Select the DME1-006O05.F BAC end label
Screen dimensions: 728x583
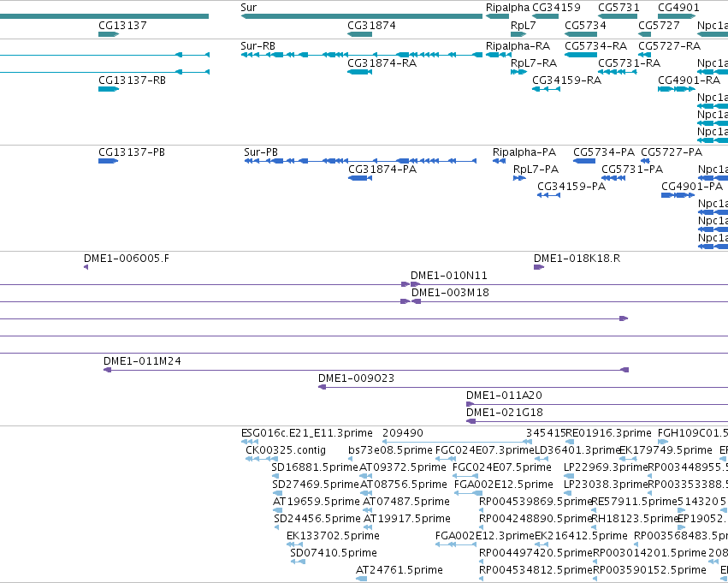pos(127,259)
